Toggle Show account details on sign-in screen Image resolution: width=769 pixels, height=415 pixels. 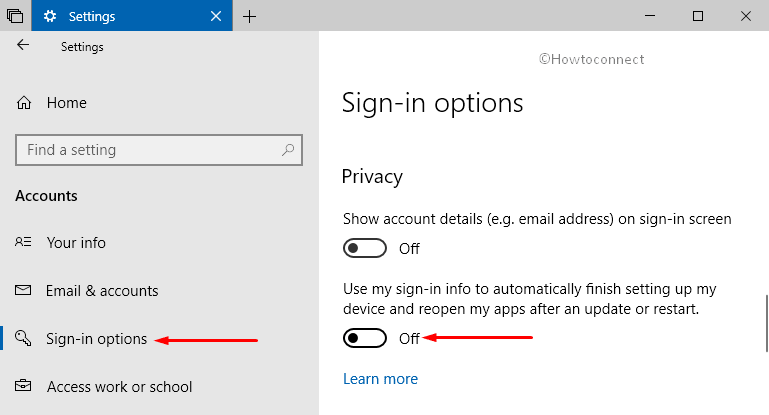click(365, 248)
